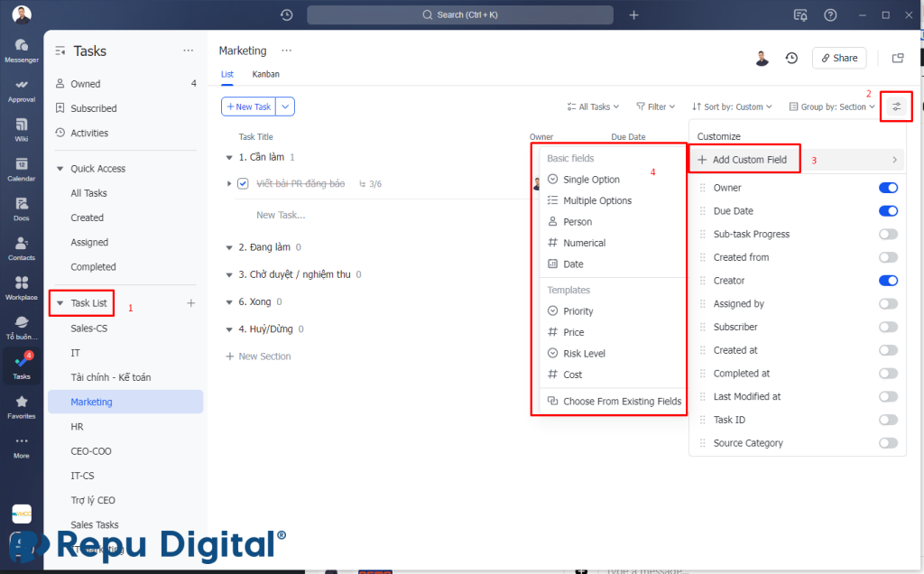Image resolution: width=924 pixels, height=574 pixels.
Task: Open the view customize settings icon
Action: [x=896, y=106]
